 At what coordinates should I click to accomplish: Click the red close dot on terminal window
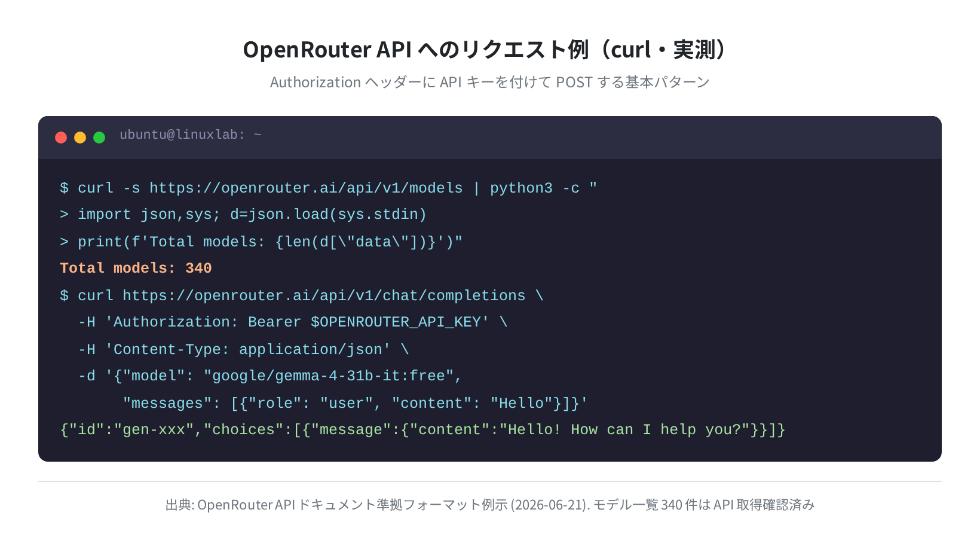click(61, 138)
